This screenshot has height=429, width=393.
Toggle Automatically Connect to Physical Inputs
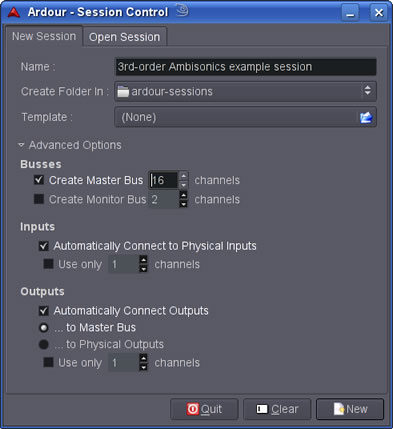coord(44,246)
